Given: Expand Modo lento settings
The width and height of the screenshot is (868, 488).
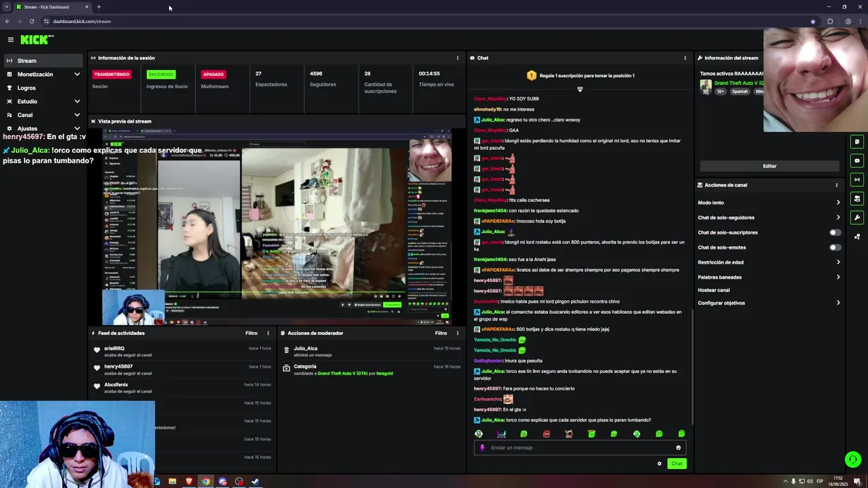Looking at the screenshot, I should coord(769,203).
